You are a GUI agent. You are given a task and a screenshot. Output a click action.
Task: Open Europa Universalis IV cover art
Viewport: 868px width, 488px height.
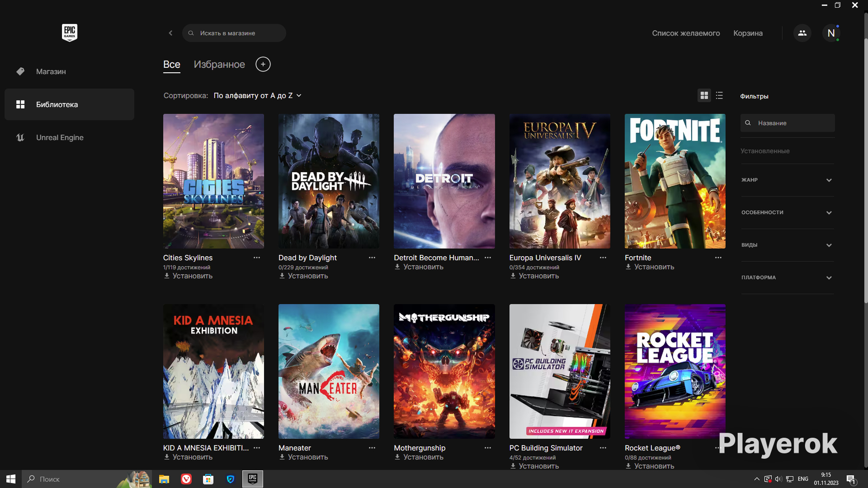(559, 181)
